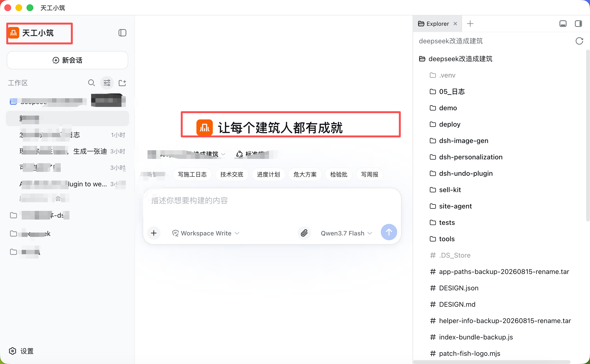Click the Explorer horizontal scrollbar
The image size is (590, 364).
click(x=492, y=362)
